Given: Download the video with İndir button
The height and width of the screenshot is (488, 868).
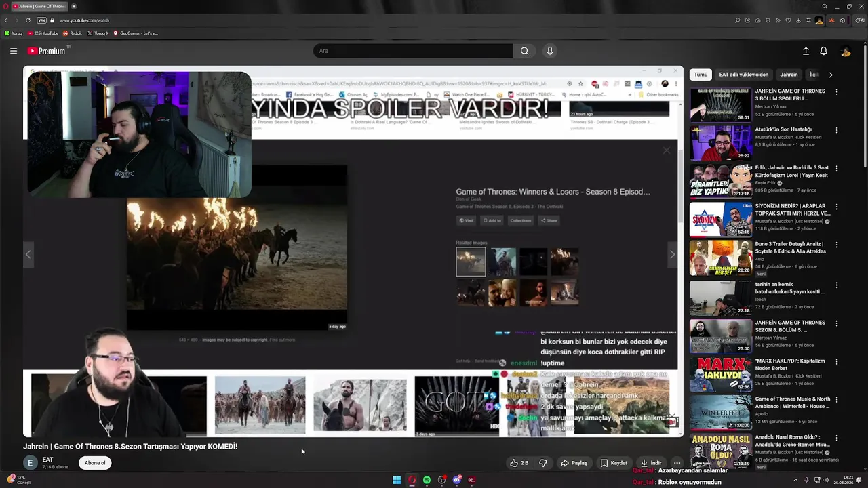Looking at the screenshot, I should tap(651, 463).
